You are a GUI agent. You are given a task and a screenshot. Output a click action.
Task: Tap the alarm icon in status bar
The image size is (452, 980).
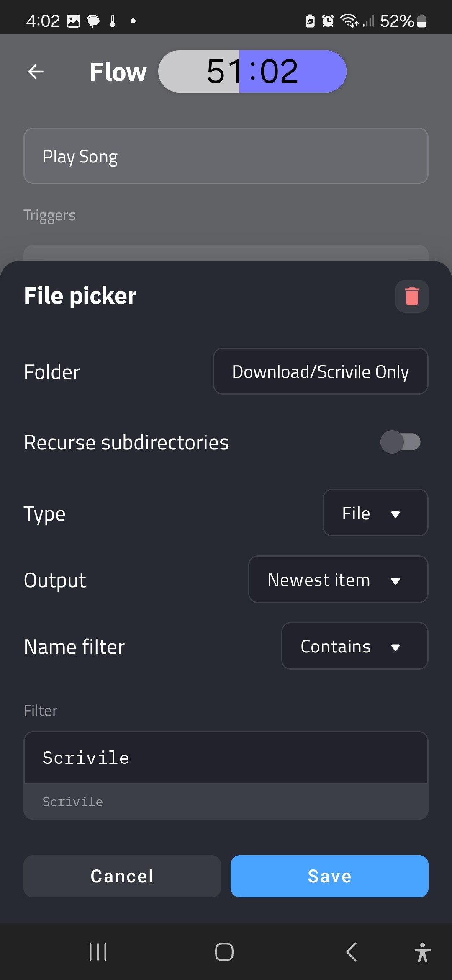click(x=328, y=21)
